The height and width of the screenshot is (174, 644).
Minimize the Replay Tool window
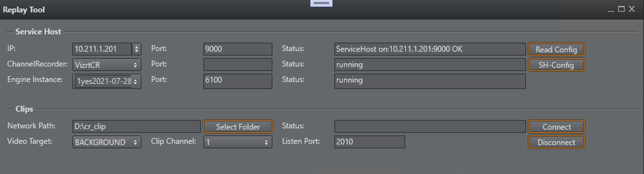tap(611, 10)
